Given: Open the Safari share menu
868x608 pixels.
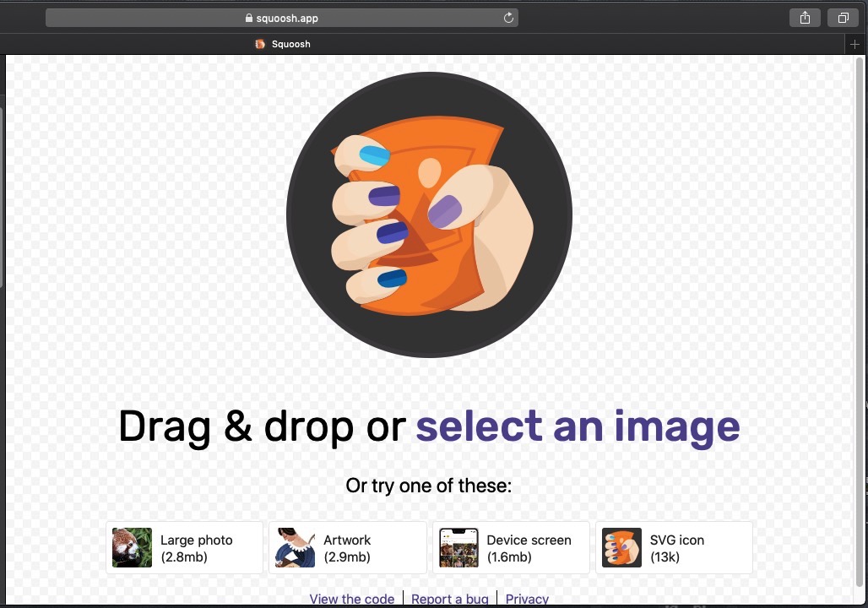Looking at the screenshot, I should (x=805, y=18).
